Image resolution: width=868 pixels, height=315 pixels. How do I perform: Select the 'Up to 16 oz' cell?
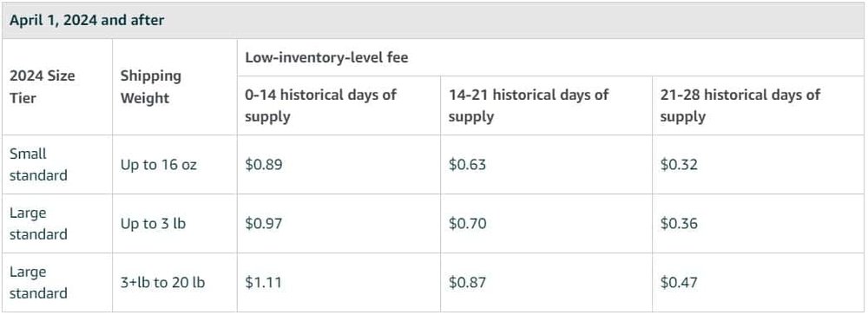(158, 165)
